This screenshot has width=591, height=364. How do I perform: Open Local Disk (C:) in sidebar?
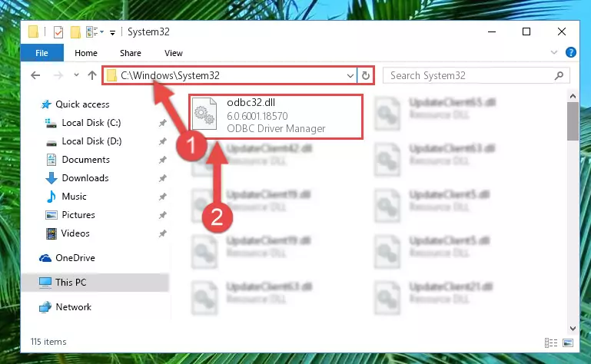(91, 123)
